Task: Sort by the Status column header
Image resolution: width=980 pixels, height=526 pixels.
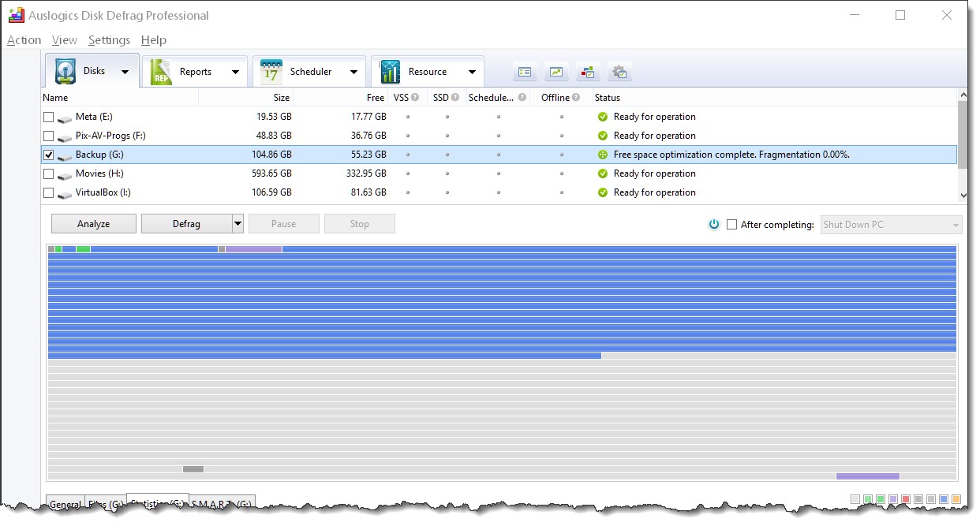Action: (x=773, y=98)
